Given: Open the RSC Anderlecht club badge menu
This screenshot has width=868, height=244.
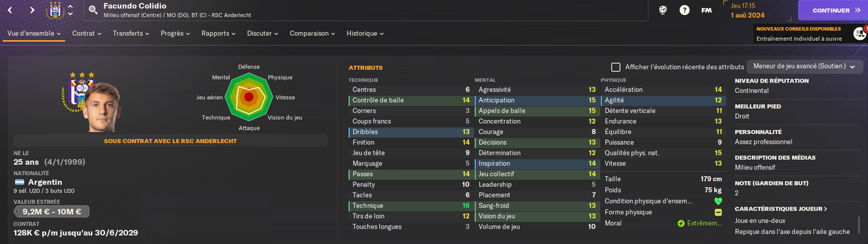Looking at the screenshot, I should pyautogui.click(x=56, y=10).
